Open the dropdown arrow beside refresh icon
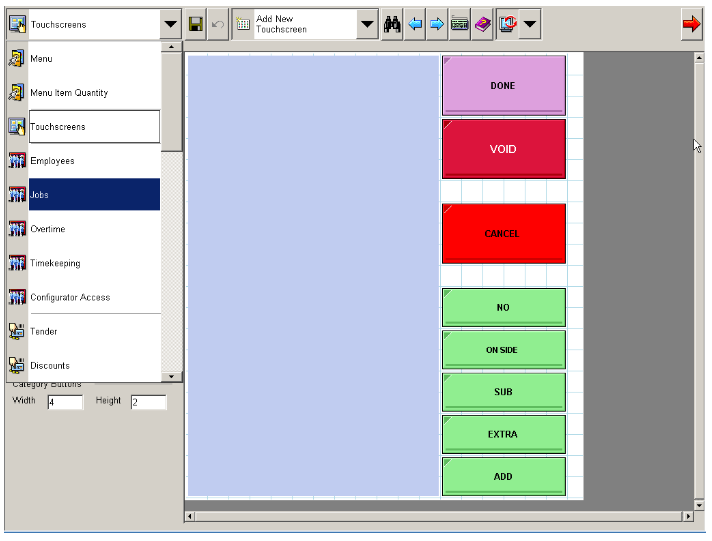Image resolution: width=712 pixels, height=541 pixels. coord(530,24)
